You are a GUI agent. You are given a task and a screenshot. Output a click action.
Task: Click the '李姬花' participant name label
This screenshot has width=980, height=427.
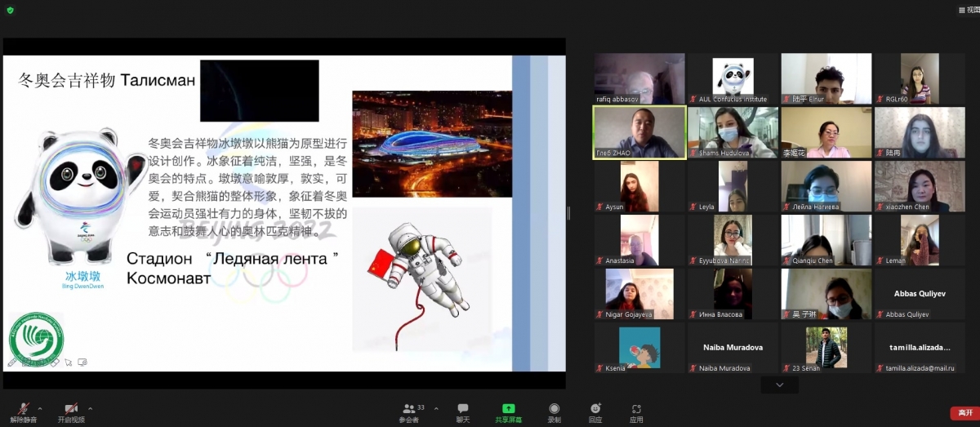(x=796, y=153)
